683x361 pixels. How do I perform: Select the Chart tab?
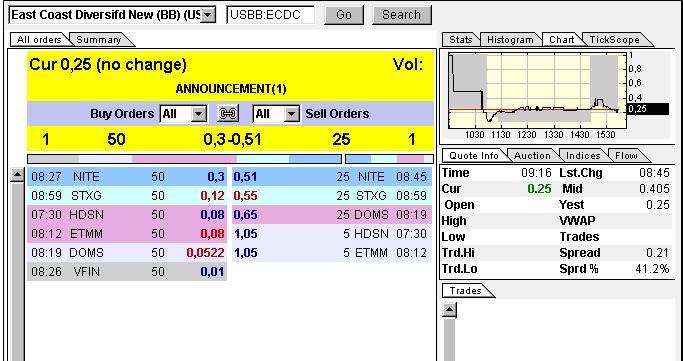tap(561, 40)
